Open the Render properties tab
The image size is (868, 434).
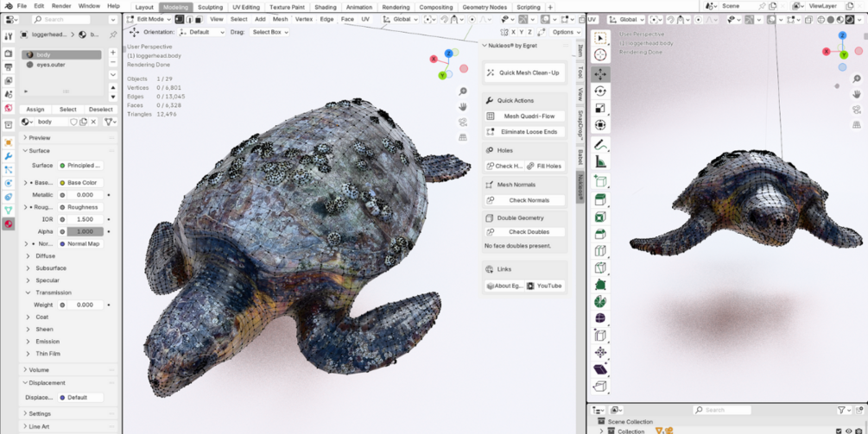point(9,53)
